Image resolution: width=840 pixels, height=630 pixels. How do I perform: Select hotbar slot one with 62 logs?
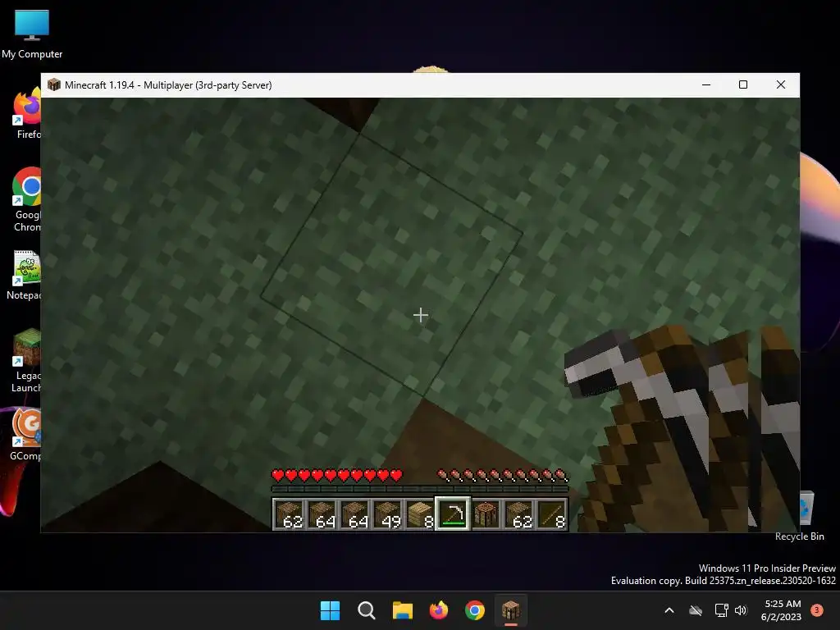pos(290,514)
